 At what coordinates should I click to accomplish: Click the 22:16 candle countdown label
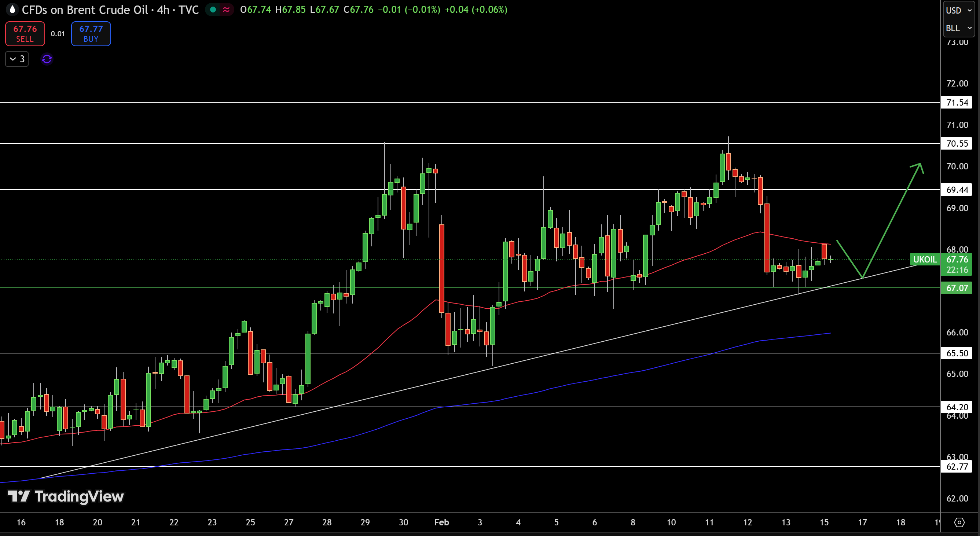tap(957, 270)
